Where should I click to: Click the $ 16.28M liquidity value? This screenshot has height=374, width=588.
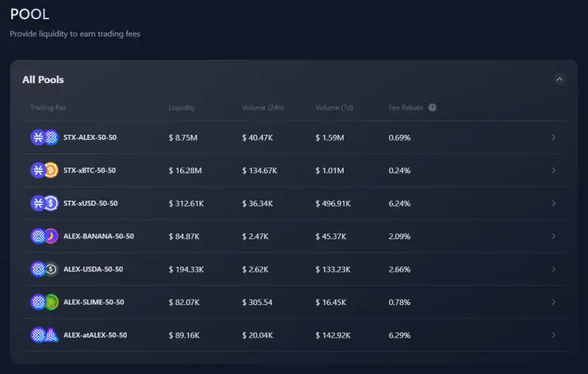(185, 170)
